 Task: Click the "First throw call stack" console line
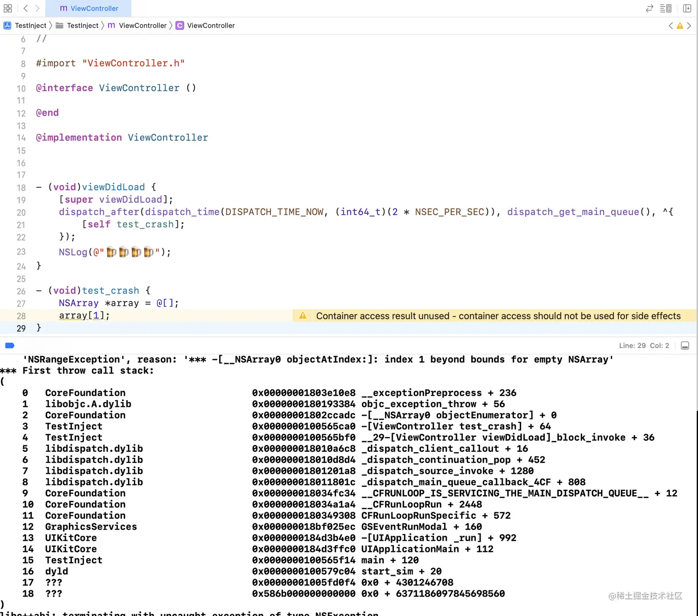[77, 371]
